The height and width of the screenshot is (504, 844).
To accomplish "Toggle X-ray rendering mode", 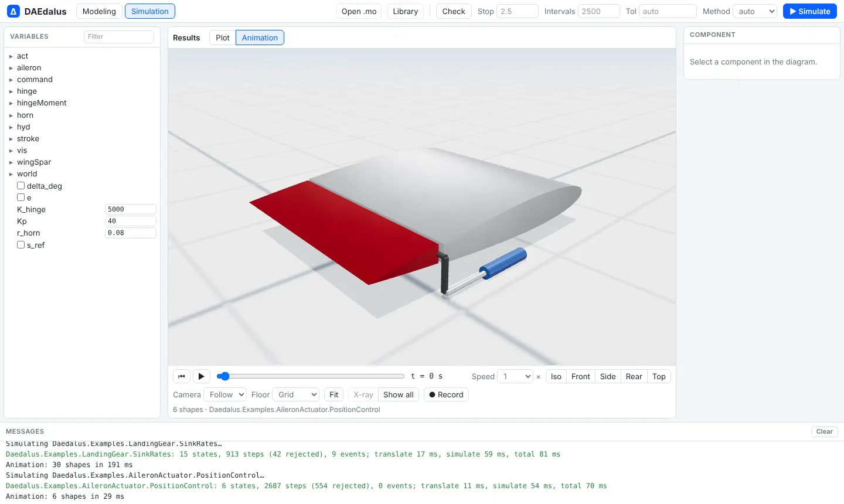I will pos(363,394).
